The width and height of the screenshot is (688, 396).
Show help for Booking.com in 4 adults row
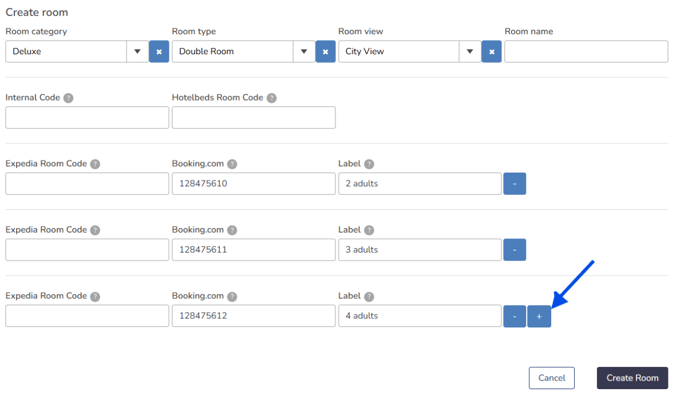[232, 296]
